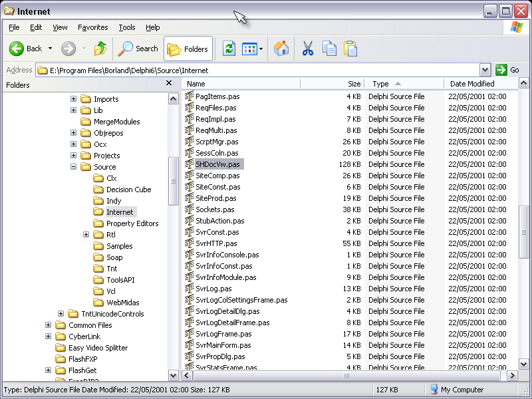532x399 pixels.
Task: Click the Copy toolbar icon
Action: [329, 49]
